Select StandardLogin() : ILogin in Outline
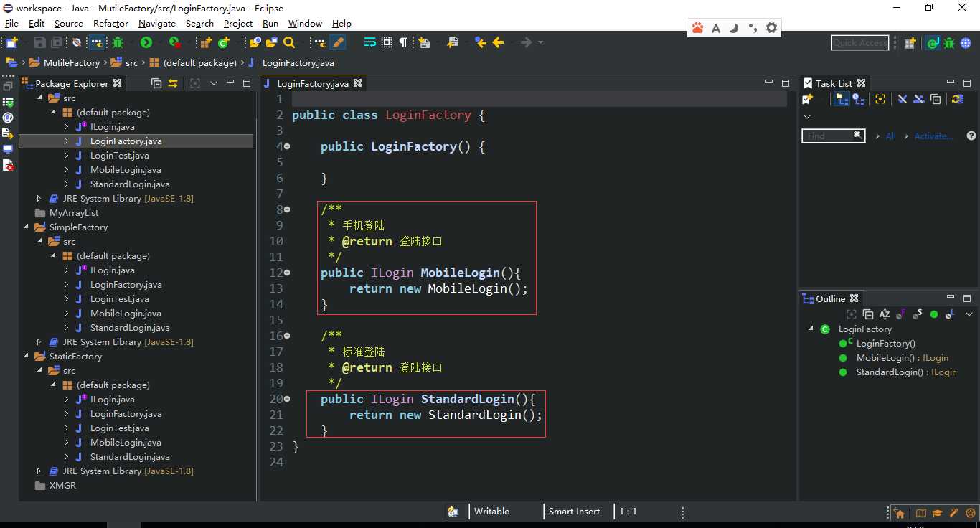The width and height of the screenshot is (980, 528). coord(906,372)
